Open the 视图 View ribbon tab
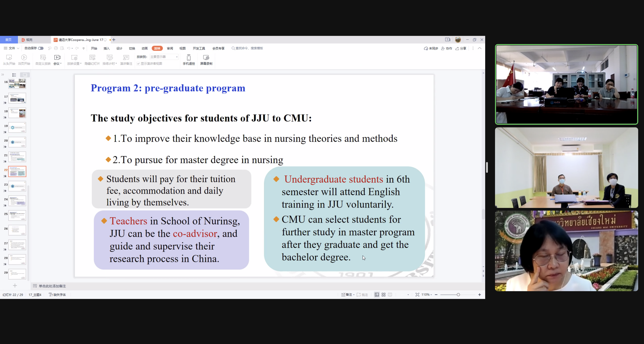The width and height of the screenshot is (644, 344). [x=183, y=48]
